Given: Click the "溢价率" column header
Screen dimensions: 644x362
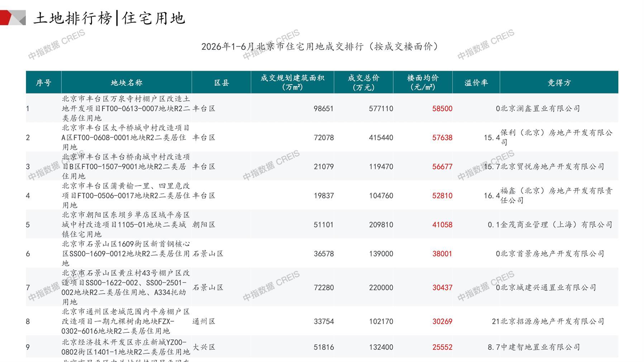Looking at the screenshot, I should point(476,83).
